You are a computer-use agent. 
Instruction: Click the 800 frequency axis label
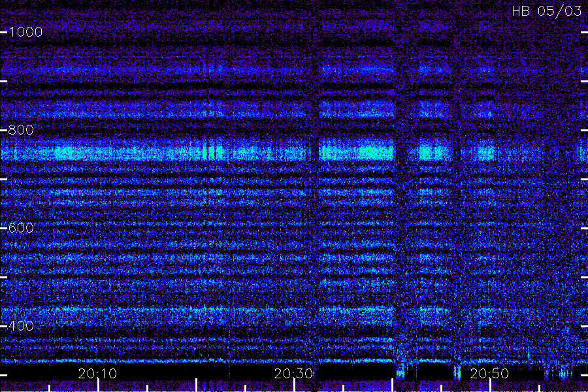pyautogui.click(x=21, y=130)
